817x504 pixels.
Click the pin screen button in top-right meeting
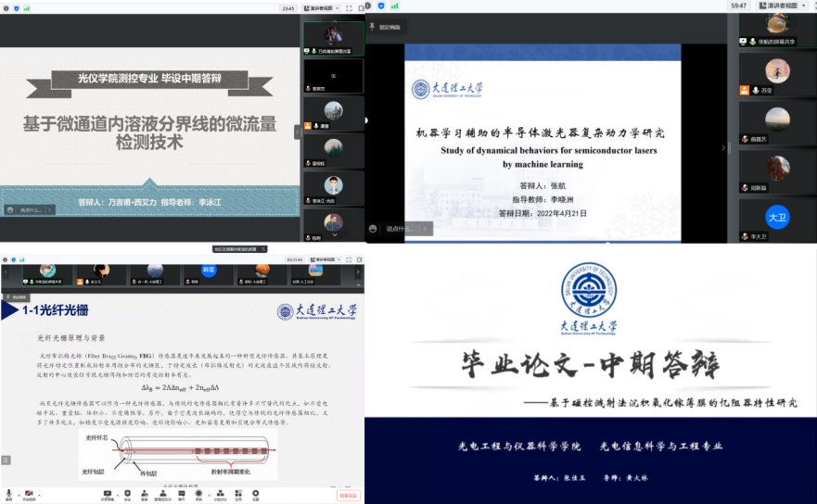385,27
